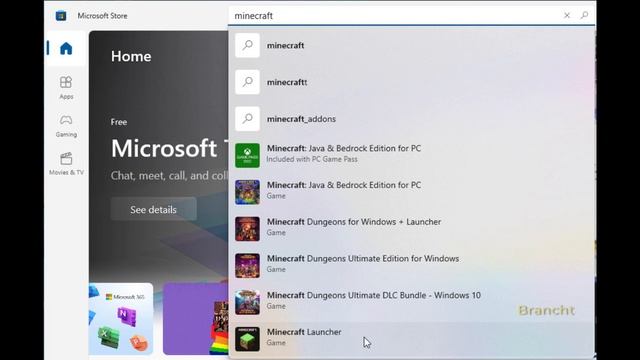Select the 'minecraftt' search suggestion
The width and height of the screenshot is (640, 360).
pyautogui.click(x=411, y=82)
